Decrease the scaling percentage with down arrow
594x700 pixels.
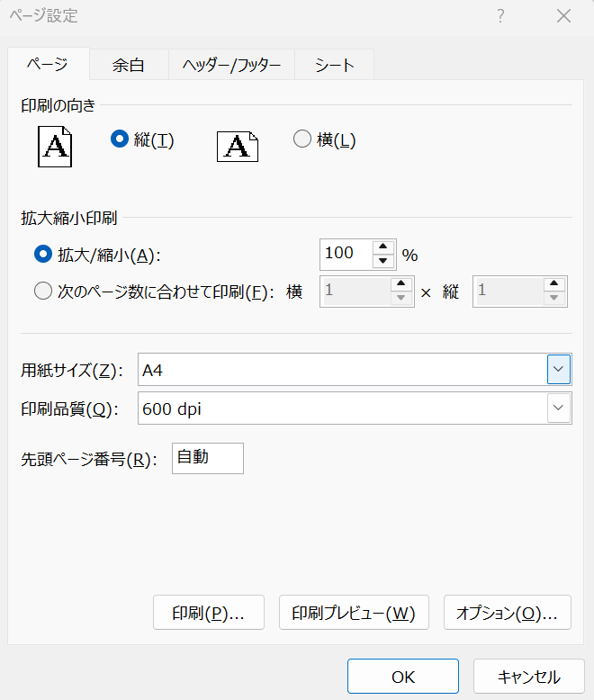[384, 261]
